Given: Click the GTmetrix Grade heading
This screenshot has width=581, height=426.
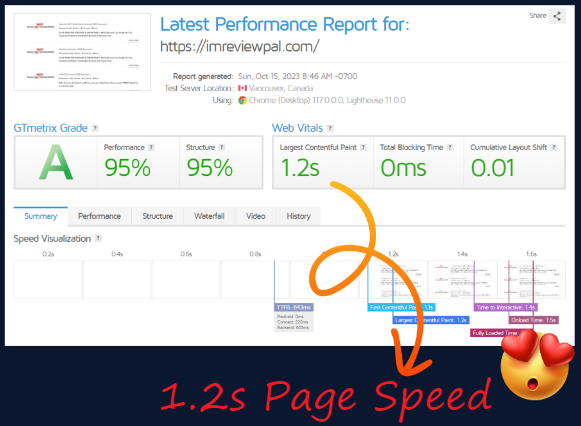Looking at the screenshot, I should pos(50,128).
